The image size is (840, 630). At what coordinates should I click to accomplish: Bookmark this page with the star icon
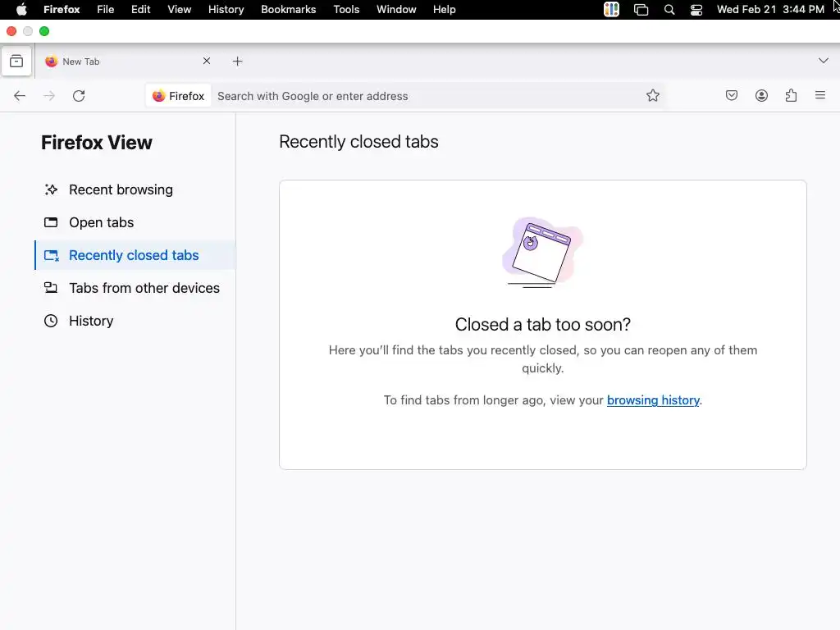(x=652, y=96)
